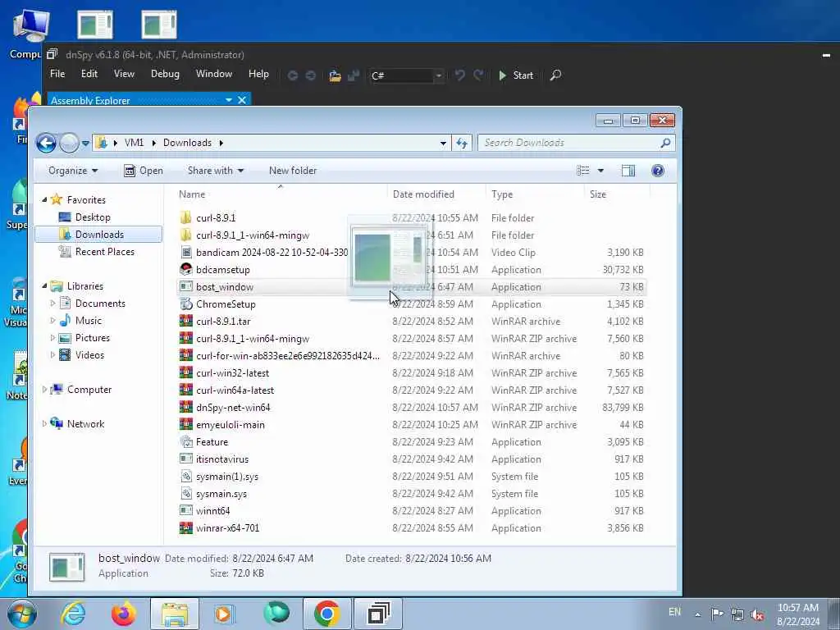Close the Assembly Explorer panel
This screenshot has height=630, width=840.
point(242,100)
